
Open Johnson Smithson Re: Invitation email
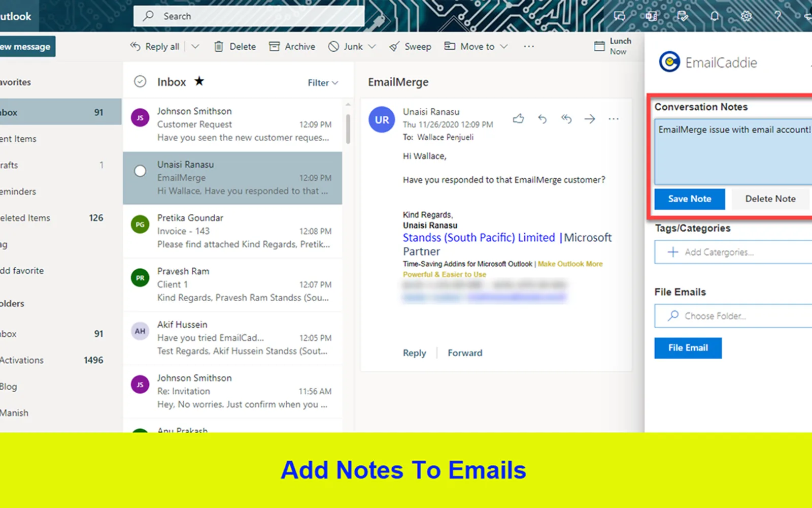point(232,391)
